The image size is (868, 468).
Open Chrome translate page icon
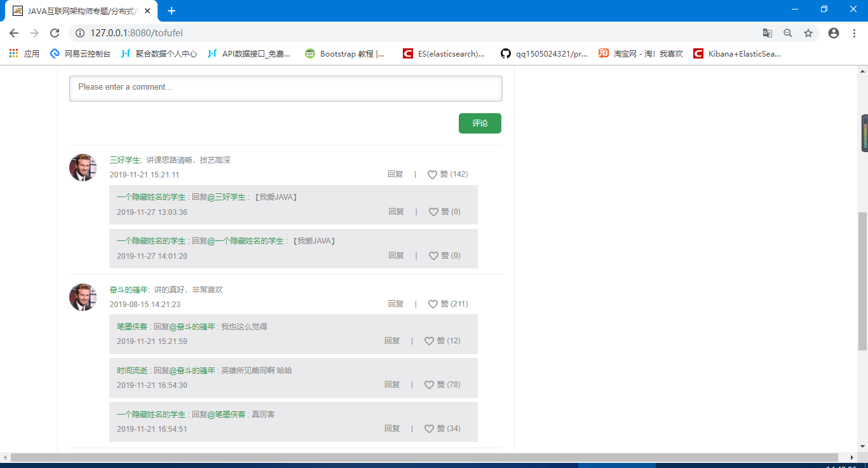click(768, 33)
